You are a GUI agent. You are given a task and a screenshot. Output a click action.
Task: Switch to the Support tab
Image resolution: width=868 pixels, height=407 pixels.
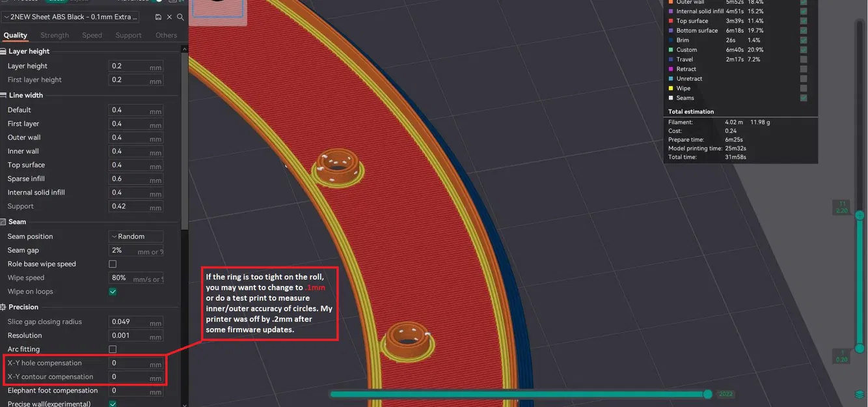tap(128, 35)
